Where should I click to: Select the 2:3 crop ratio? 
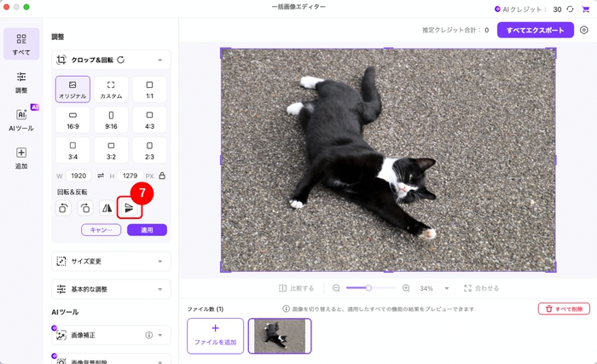click(149, 150)
